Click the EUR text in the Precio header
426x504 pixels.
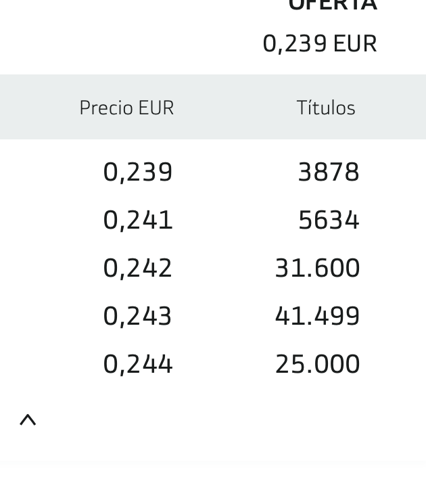coord(156,108)
